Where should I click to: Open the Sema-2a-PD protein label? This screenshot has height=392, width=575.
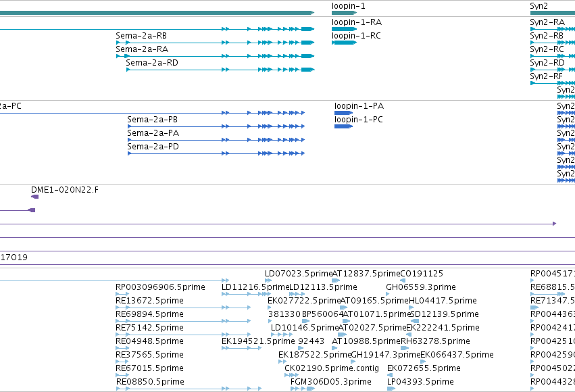(x=153, y=147)
